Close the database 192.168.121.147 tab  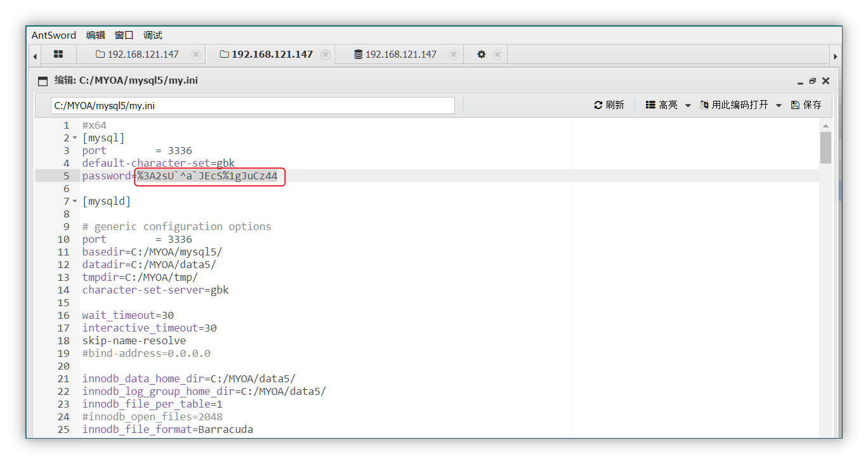454,55
